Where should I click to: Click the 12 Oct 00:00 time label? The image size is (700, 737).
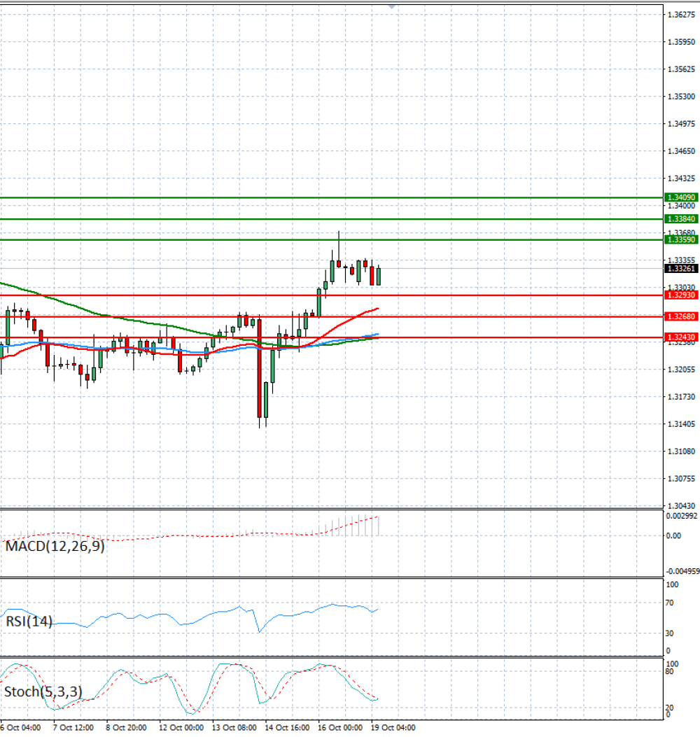(x=181, y=728)
